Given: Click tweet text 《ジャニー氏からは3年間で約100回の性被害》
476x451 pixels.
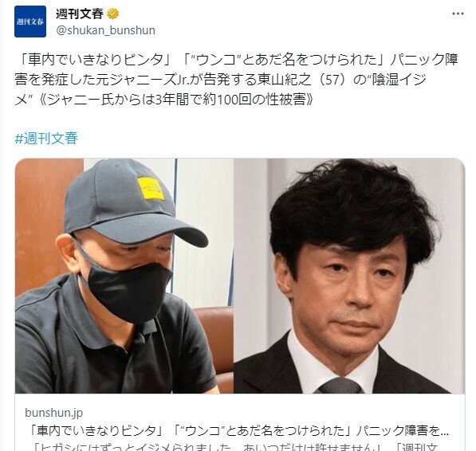Looking at the screenshot, I should tap(177, 100).
